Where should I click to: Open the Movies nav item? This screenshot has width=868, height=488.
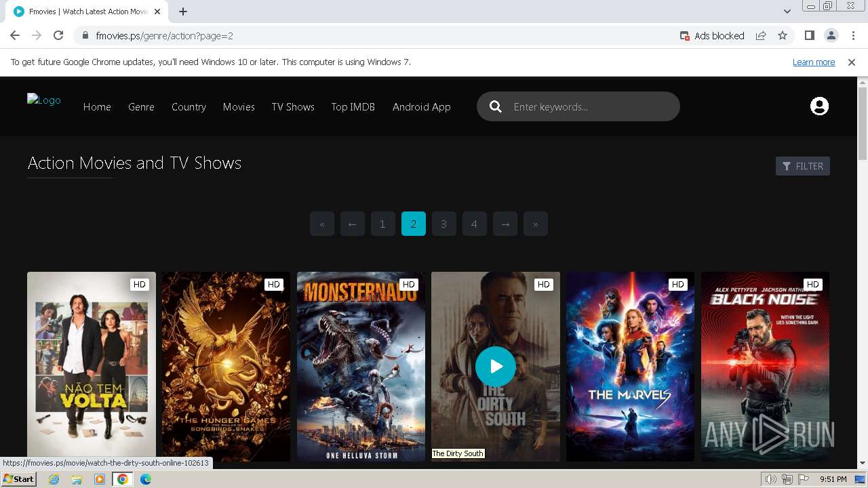coord(239,106)
